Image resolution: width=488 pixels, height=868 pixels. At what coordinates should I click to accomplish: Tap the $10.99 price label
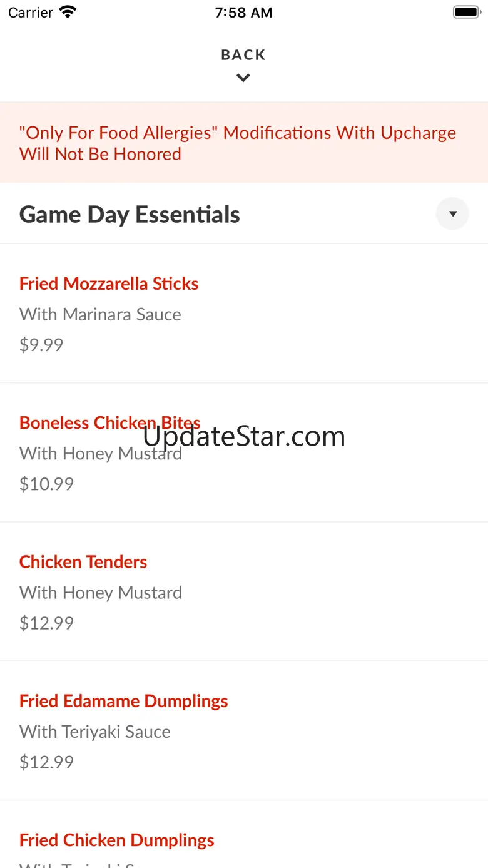tap(46, 484)
